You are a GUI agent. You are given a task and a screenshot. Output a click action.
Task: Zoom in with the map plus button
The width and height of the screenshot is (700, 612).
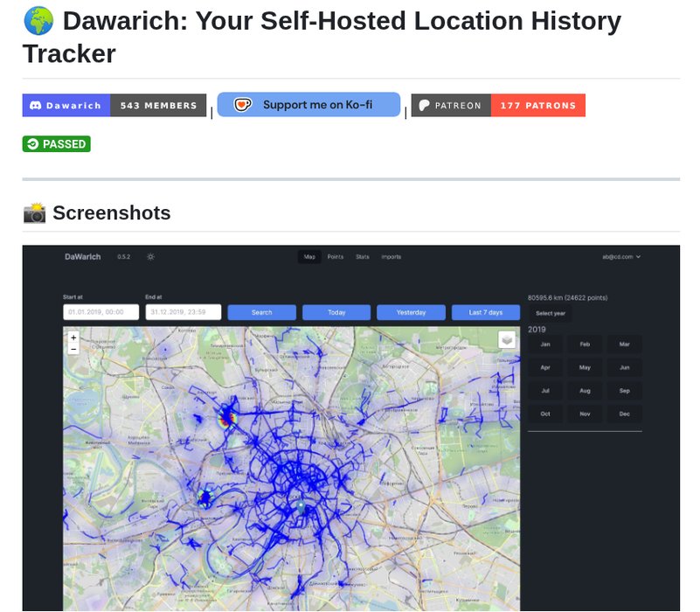73,337
